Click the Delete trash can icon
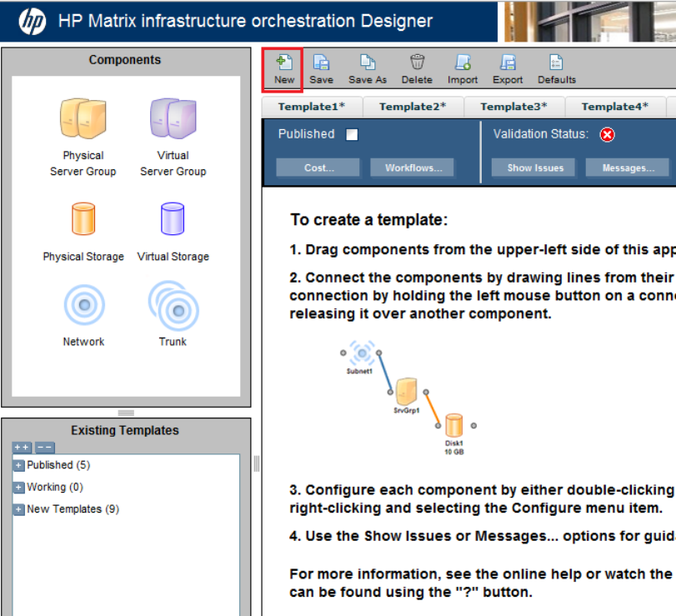The width and height of the screenshot is (676, 616). (417, 63)
